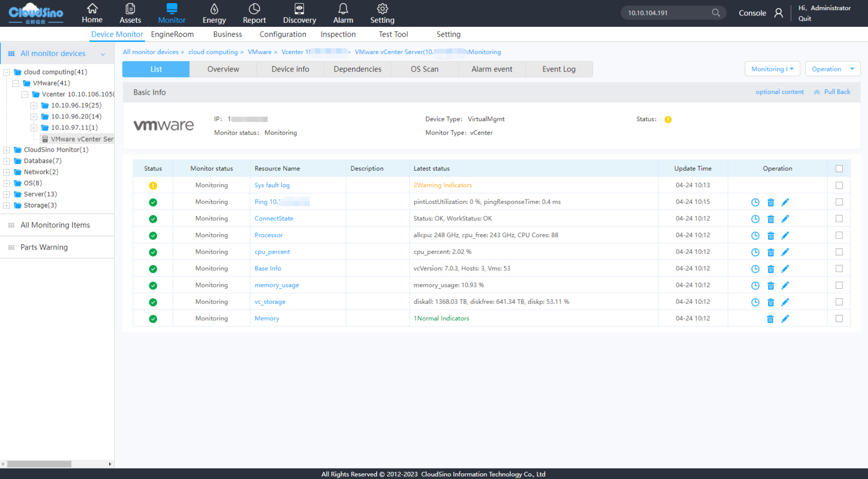Click the left arrow of tree scrollbar
868x479 pixels.
[x=3, y=464]
